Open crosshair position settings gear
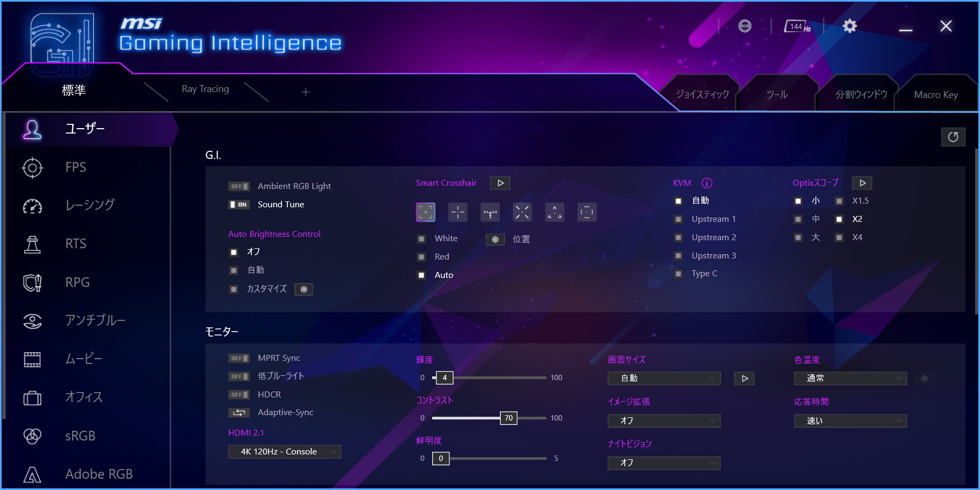This screenshot has width=980, height=490. click(x=495, y=239)
